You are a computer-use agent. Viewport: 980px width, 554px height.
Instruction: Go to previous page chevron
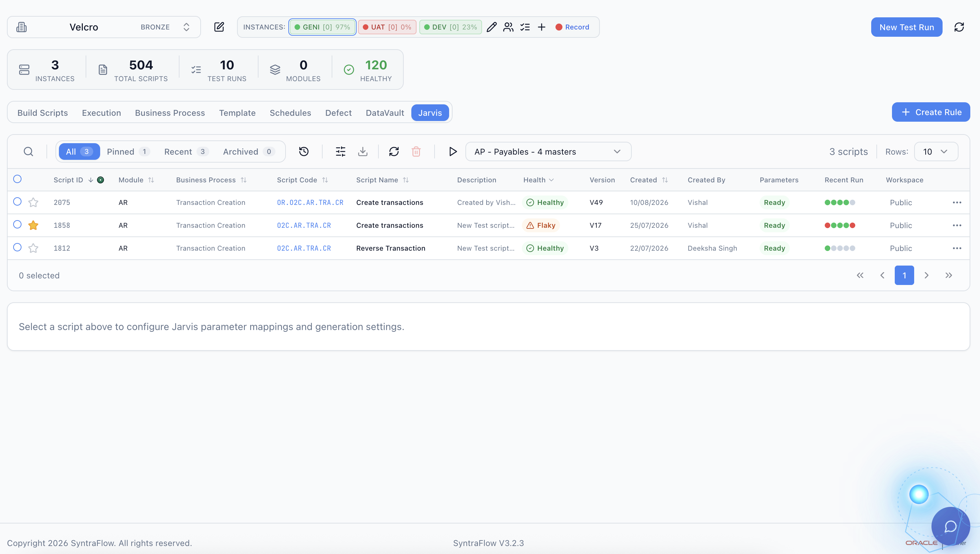pyautogui.click(x=882, y=275)
